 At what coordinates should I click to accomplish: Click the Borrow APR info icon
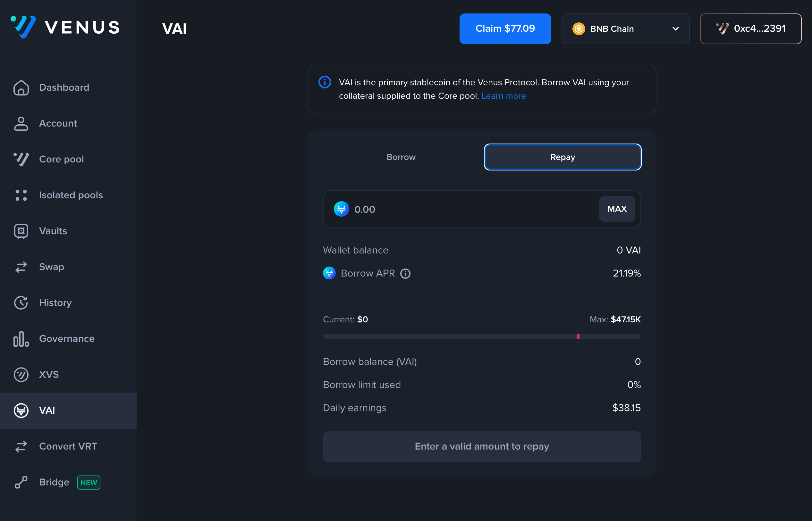click(x=405, y=273)
